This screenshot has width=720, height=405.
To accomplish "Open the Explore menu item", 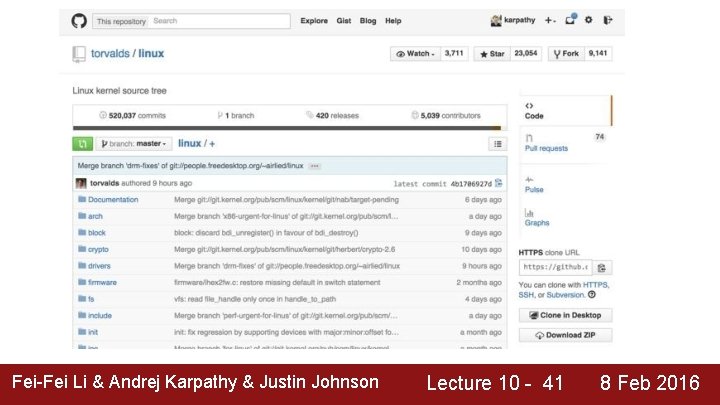I will [x=314, y=21].
